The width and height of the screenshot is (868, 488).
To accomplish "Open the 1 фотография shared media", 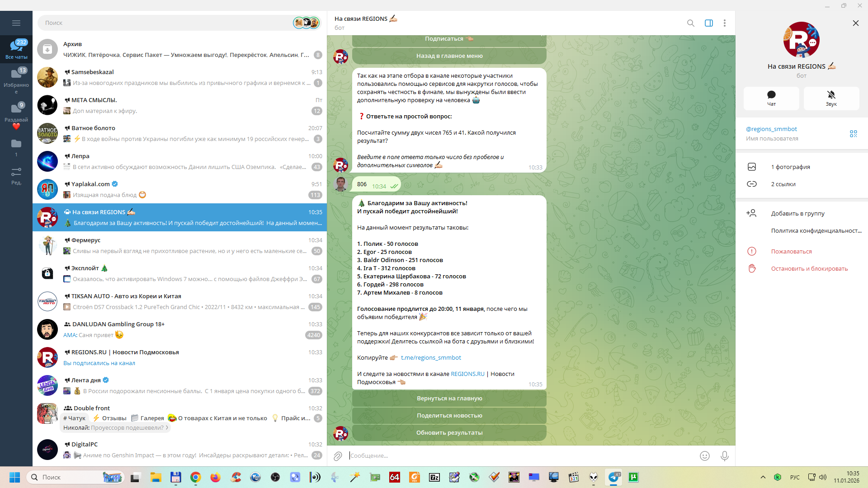I will [790, 167].
